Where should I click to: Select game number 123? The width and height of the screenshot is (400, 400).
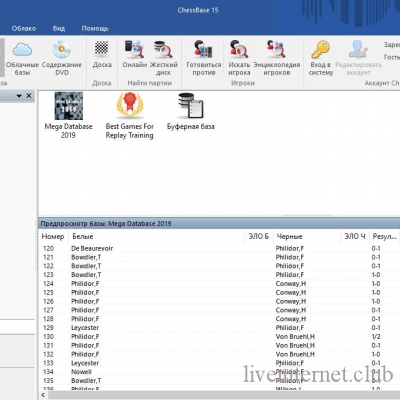(x=48, y=275)
